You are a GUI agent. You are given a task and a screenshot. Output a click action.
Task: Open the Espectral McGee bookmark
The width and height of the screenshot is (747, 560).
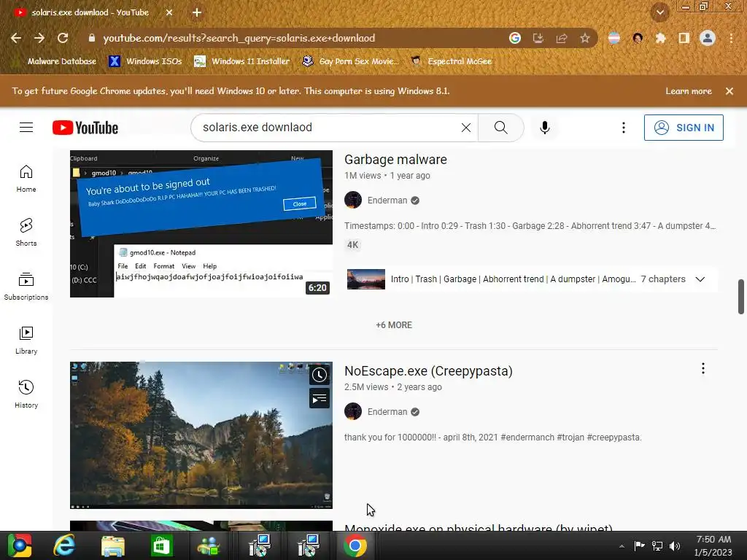tap(451, 61)
